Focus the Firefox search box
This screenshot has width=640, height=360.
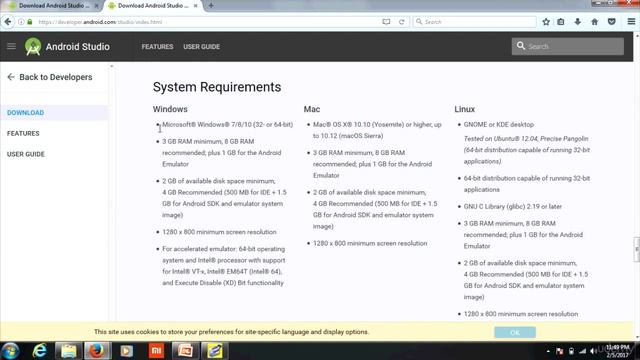pyautogui.click(x=475, y=22)
